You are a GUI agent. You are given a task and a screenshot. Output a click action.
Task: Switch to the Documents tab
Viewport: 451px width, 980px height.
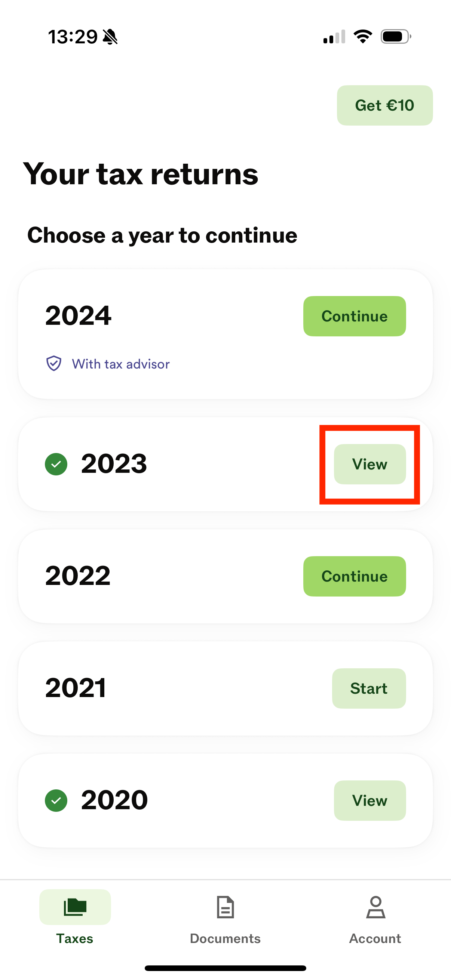[x=225, y=917]
